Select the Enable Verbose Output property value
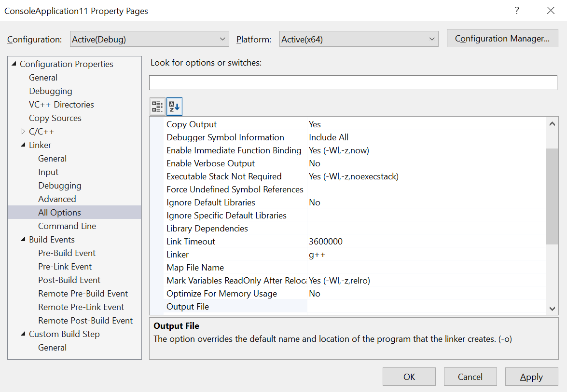The image size is (567, 392). point(425,163)
